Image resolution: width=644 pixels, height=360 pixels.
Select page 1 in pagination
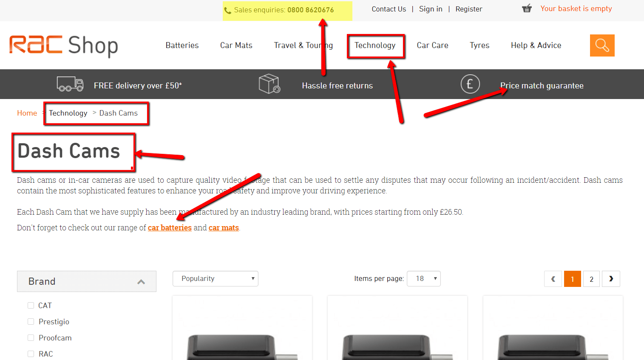(573, 279)
